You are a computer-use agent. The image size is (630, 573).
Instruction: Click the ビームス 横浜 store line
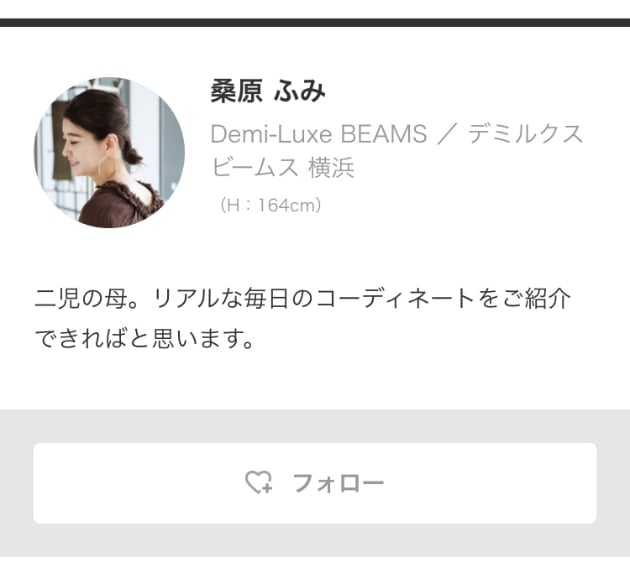pyautogui.click(x=283, y=167)
